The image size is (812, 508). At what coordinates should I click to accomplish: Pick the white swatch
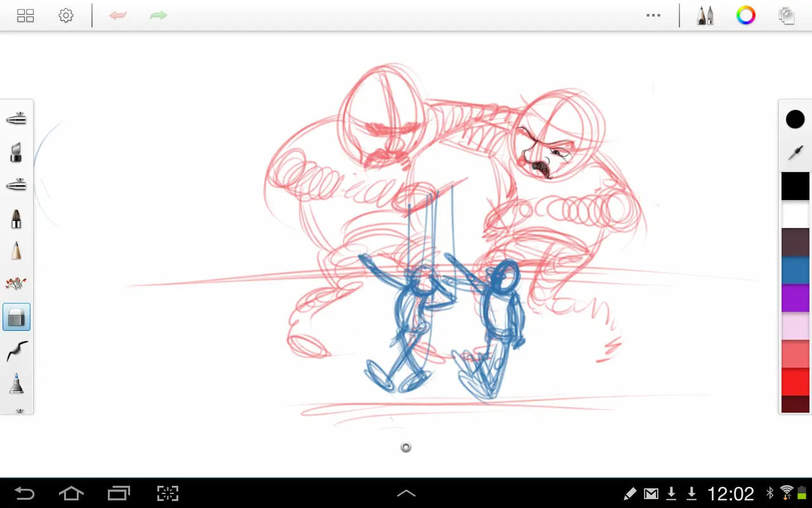[796, 214]
